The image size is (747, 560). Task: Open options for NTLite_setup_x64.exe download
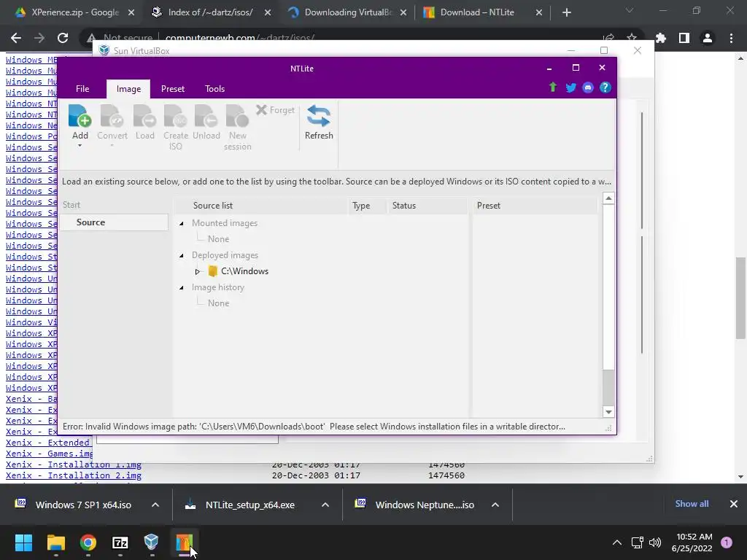(325, 505)
